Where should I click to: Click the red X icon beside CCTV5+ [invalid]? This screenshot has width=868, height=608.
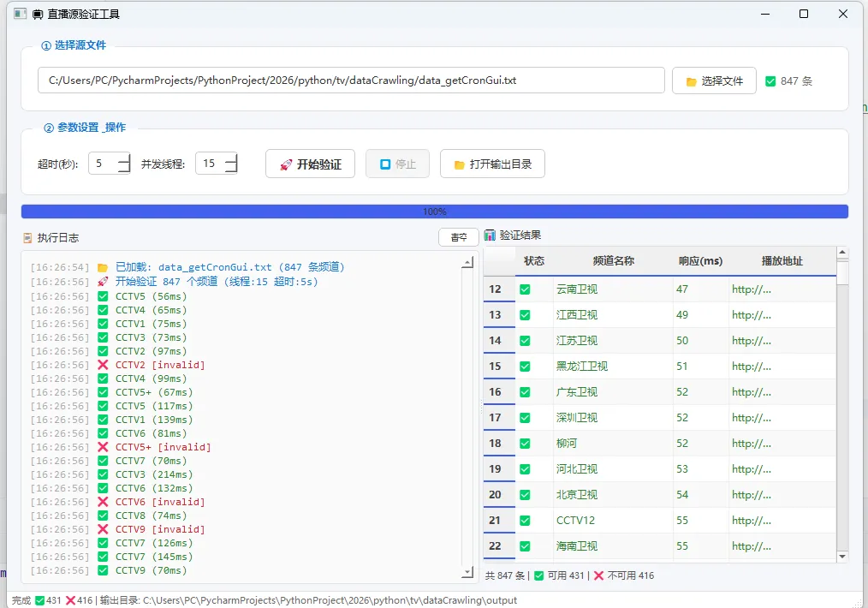pyautogui.click(x=103, y=447)
